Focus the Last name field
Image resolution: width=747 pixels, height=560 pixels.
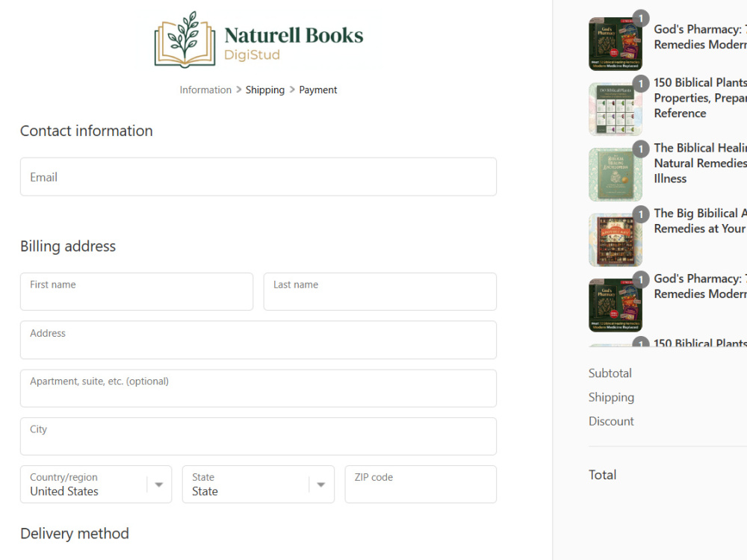pyautogui.click(x=380, y=291)
